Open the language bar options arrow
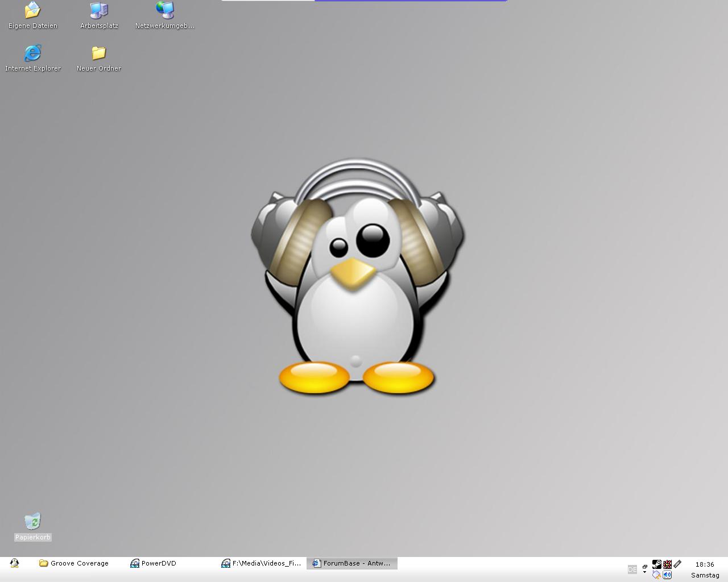The height and width of the screenshot is (582, 728). click(645, 572)
